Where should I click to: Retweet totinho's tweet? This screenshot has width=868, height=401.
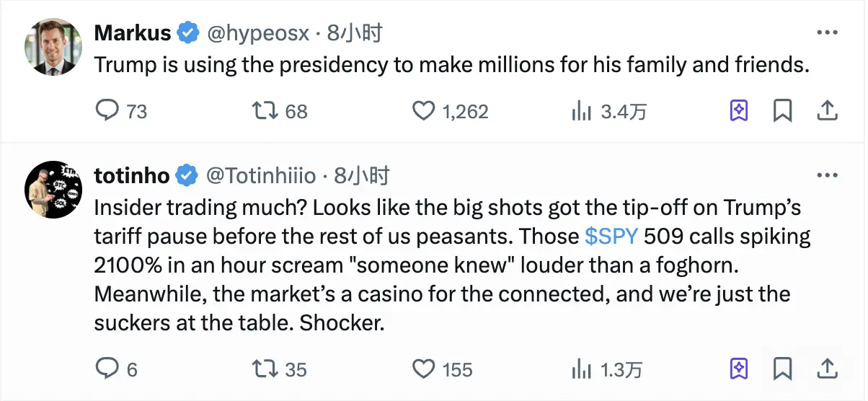264,369
